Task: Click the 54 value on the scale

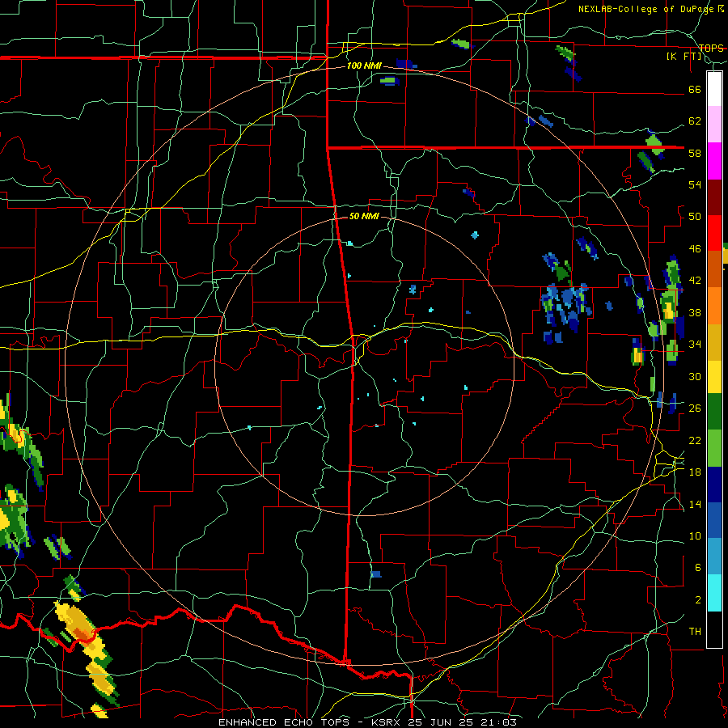Action: point(695,184)
